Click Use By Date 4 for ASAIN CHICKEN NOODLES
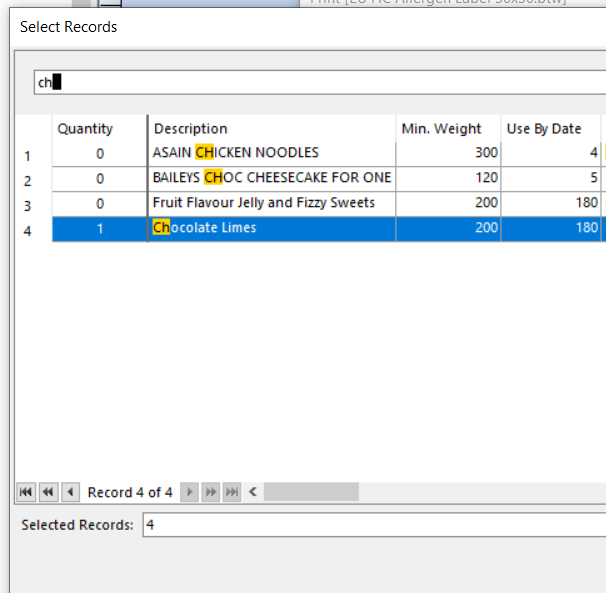Image resolution: width=606 pixels, height=593 pixels. coord(551,153)
